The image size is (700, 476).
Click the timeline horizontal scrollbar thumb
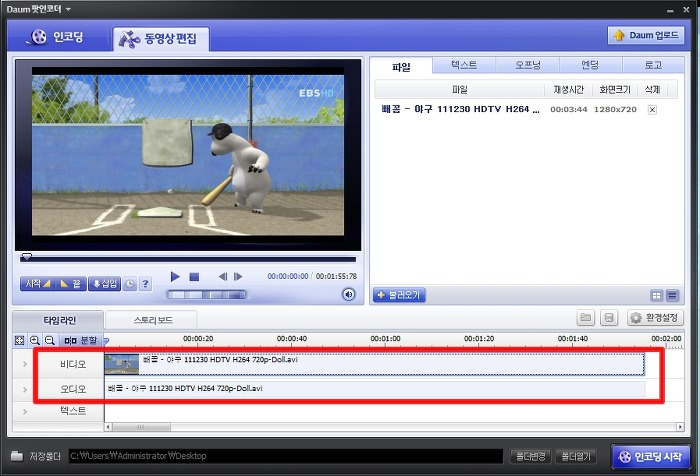pos(141,427)
